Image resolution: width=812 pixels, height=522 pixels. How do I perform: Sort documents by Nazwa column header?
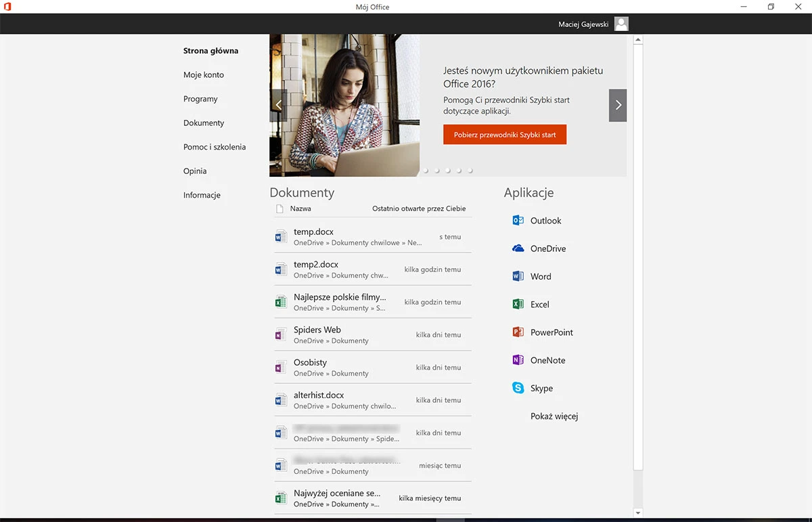(x=300, y=209)
